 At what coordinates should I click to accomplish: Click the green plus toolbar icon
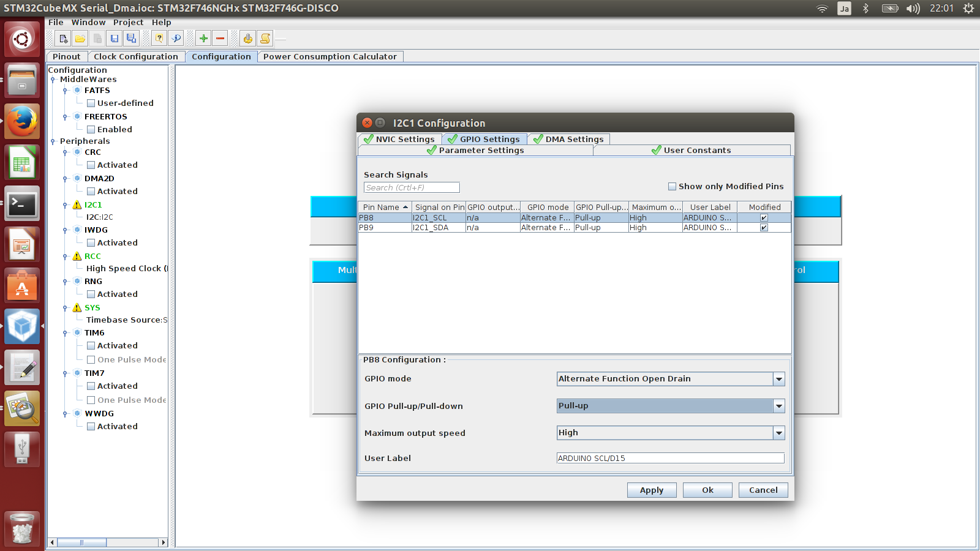[x=203, y=39]
